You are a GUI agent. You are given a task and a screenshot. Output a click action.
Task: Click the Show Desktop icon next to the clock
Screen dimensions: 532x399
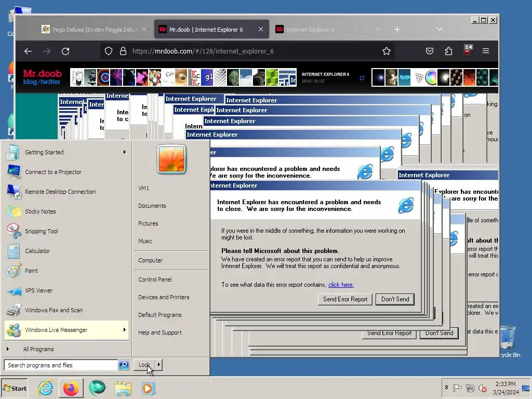point(526,388)
